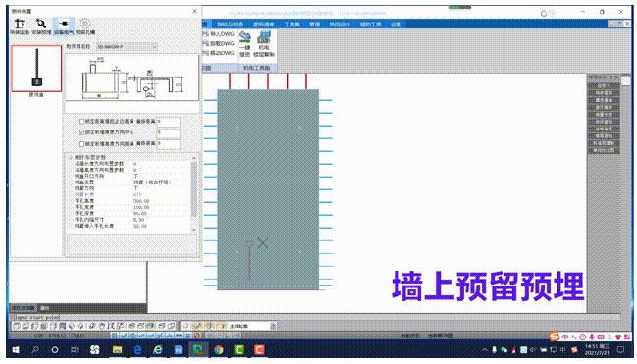Click the 'Input start point' command prompt
Viewport: 637px width, 364px height.
click(x=36, y=317)
